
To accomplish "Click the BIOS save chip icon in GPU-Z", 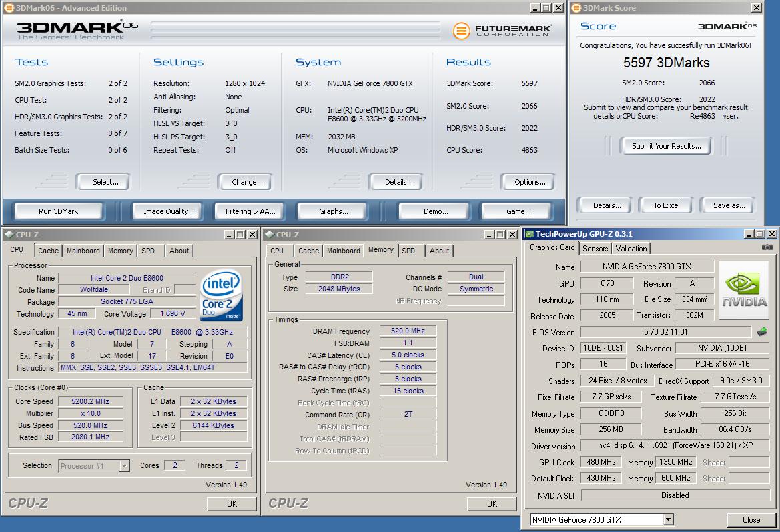I will [761, 331].
